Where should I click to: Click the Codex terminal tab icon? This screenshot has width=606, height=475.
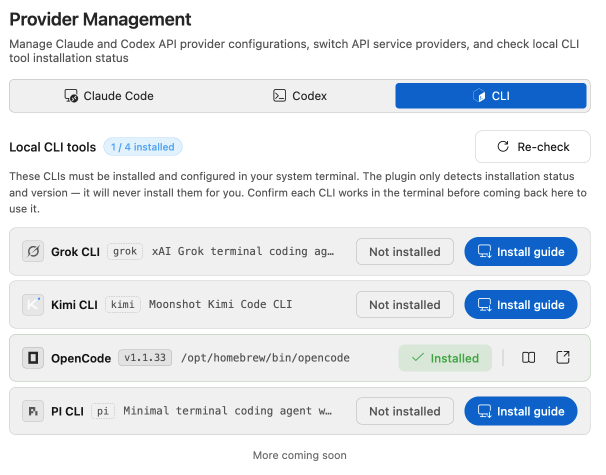point(279,95)
